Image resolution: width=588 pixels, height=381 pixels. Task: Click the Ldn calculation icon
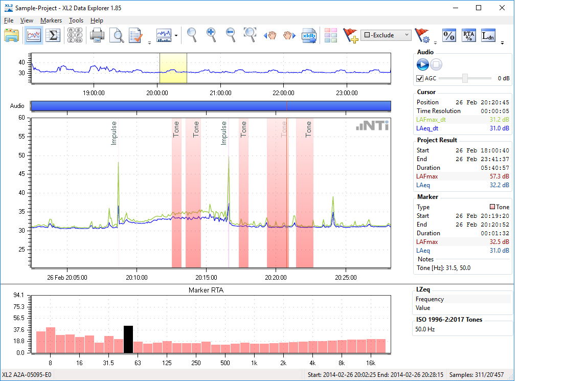[488, 35]
